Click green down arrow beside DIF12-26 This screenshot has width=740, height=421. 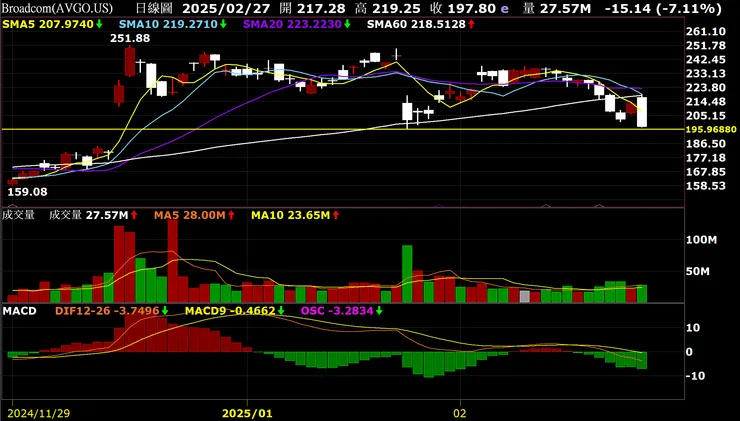(x=165, y=311)
